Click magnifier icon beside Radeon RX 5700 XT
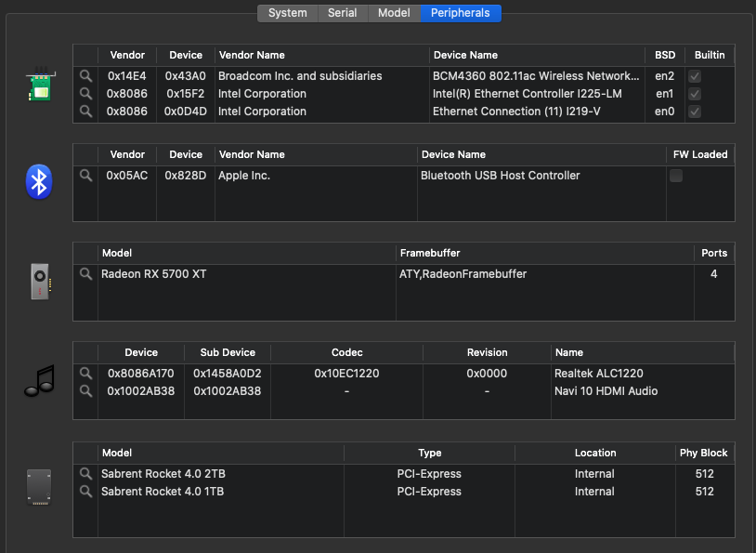 pos(85,274)
